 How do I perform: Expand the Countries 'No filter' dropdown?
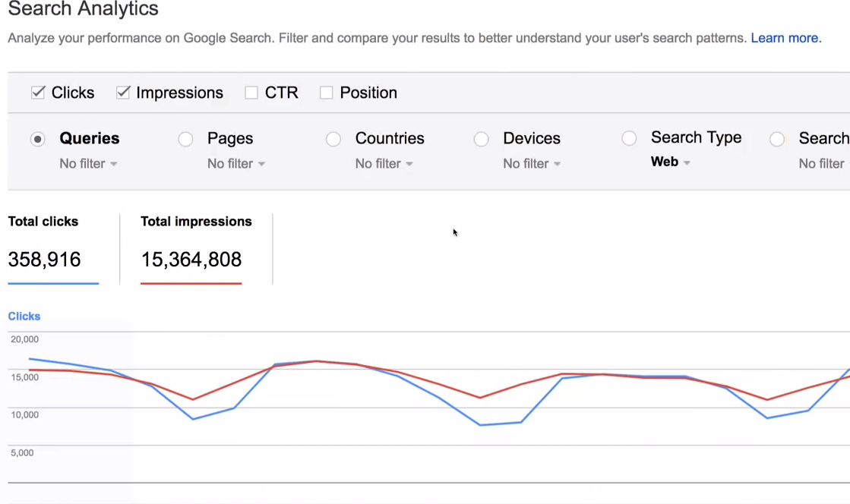tap(384, 164)
